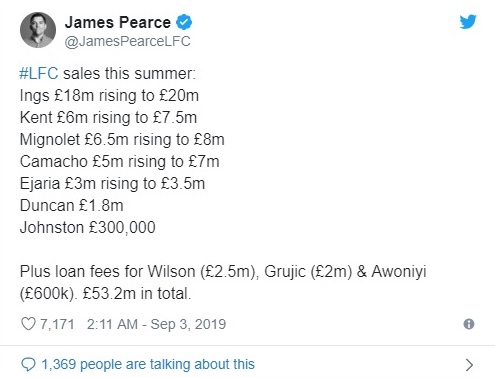Click the 'Mignolet £6.5m rising to £8m' line
Viewport: 495px width, 378px height.
[122, 140]
